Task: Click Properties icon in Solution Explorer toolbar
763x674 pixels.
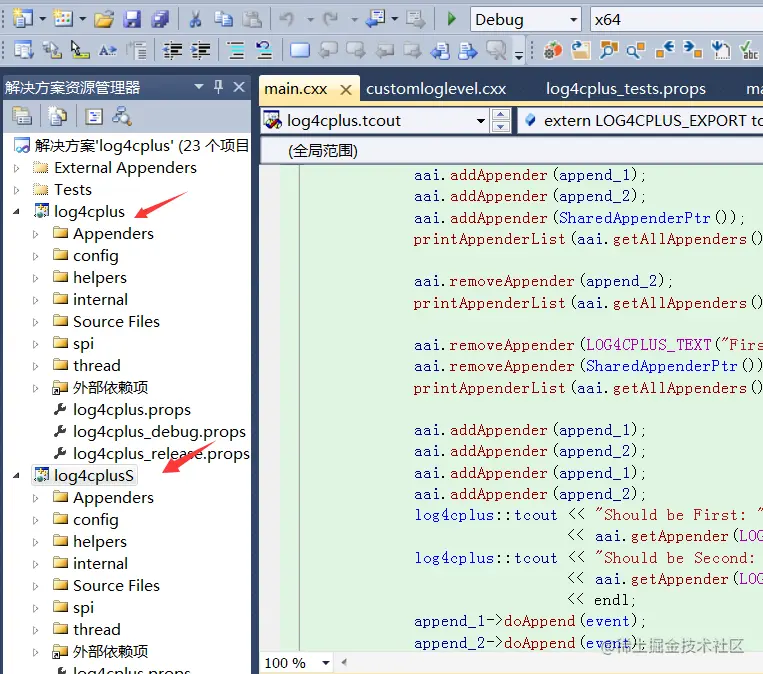Action: 22,116
